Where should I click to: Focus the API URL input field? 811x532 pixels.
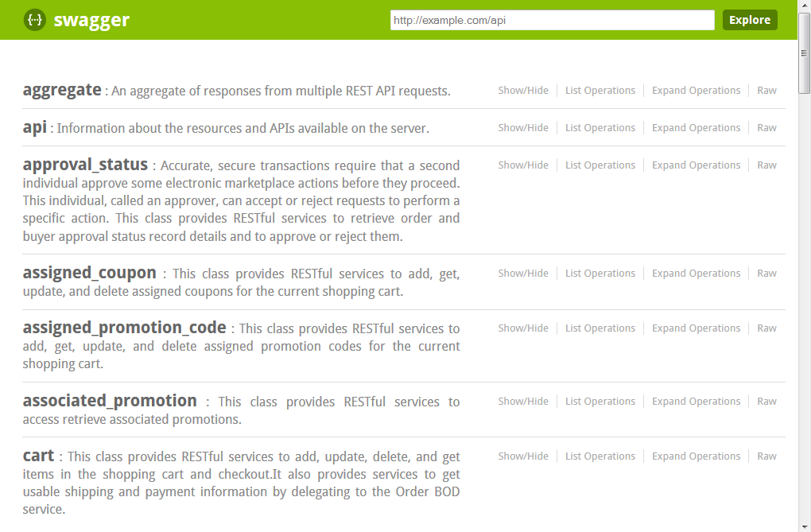point(552,20)
